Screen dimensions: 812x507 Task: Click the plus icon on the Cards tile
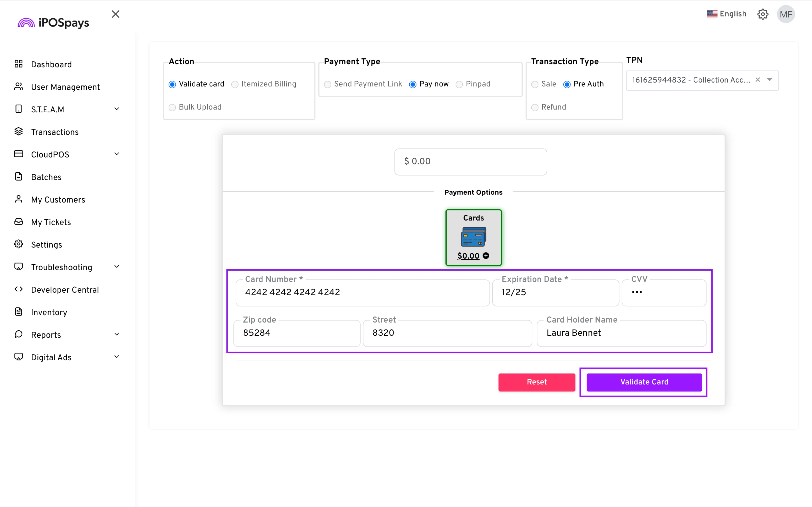(486, 256)
